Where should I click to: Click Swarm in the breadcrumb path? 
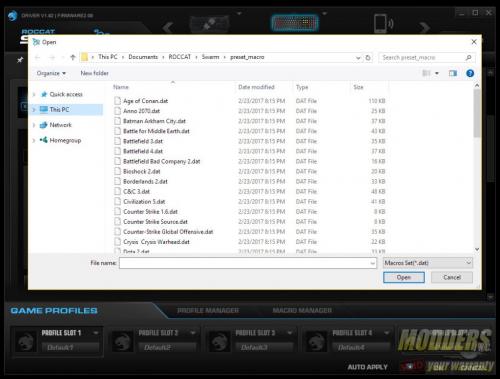[x=210, y=57]
